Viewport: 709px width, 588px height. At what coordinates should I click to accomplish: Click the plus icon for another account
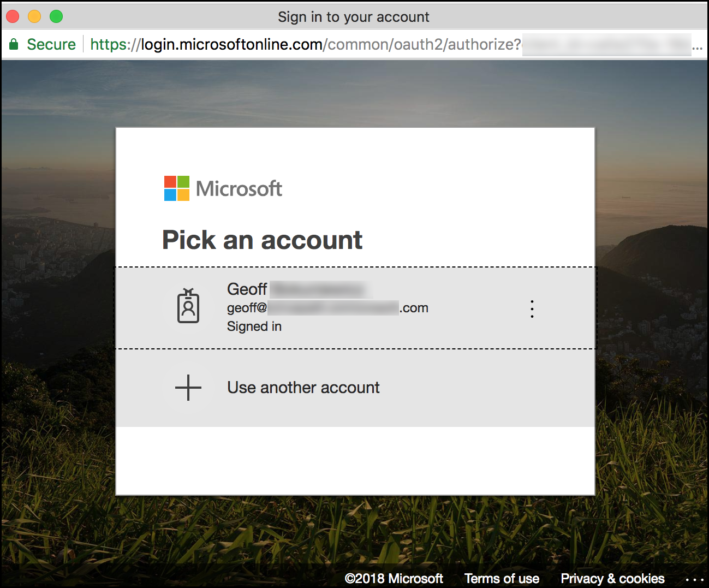click(x=188, y=388)
